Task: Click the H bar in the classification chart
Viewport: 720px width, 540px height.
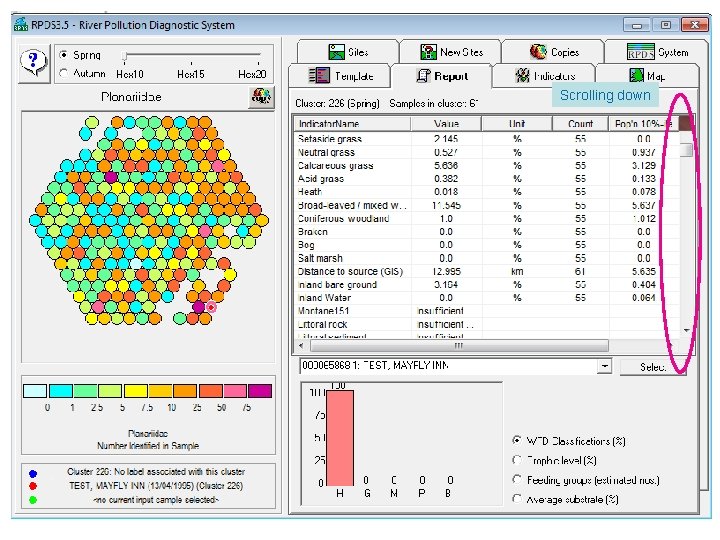Action: point(340,438)
